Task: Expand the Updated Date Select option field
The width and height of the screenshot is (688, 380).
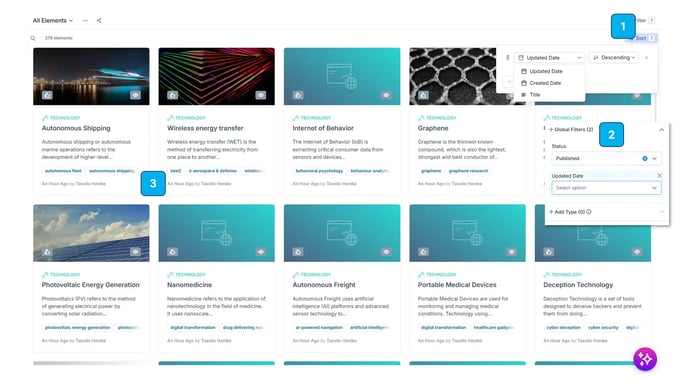Action: tap(606, 188)
